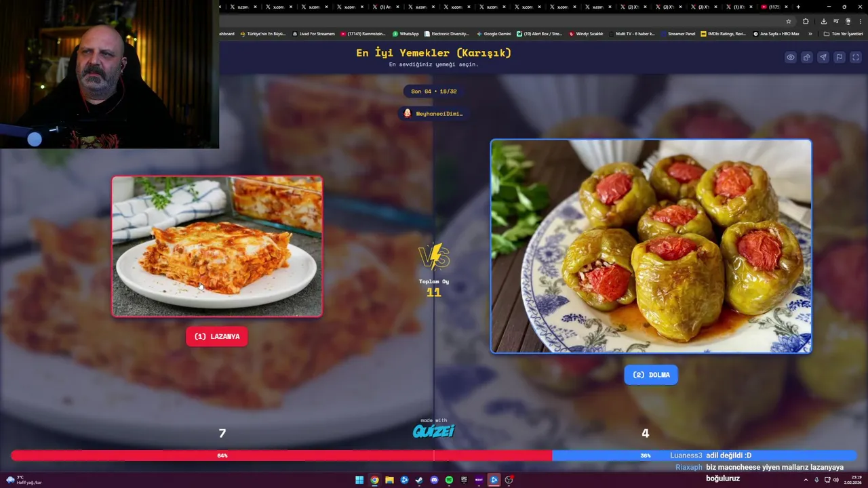Screen dimensions: 868x488
Task: Click the title En İyi Yemekler (Karışık)
Action: tap(434, 53)
